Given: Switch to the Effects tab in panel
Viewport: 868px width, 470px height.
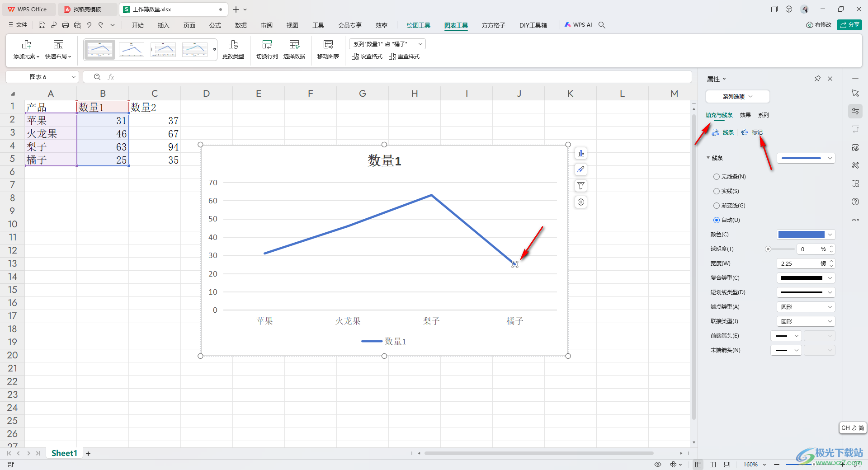Looking at the screenshot, I should pos(745,115).
